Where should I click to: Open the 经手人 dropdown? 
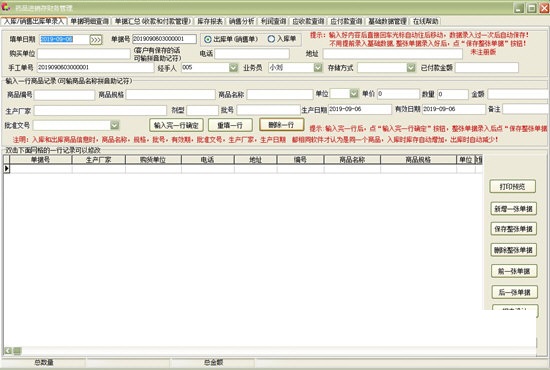point(233,67)
